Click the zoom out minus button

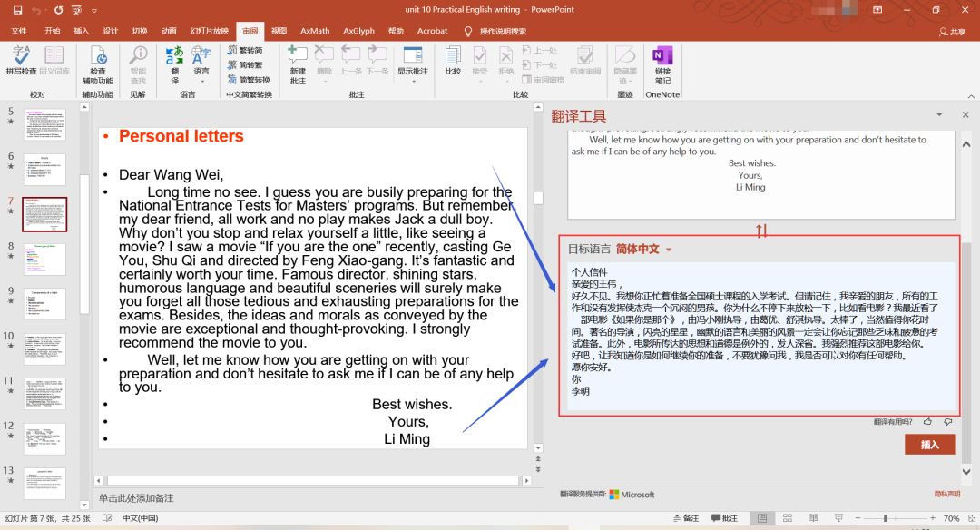[x=858, y=518]
